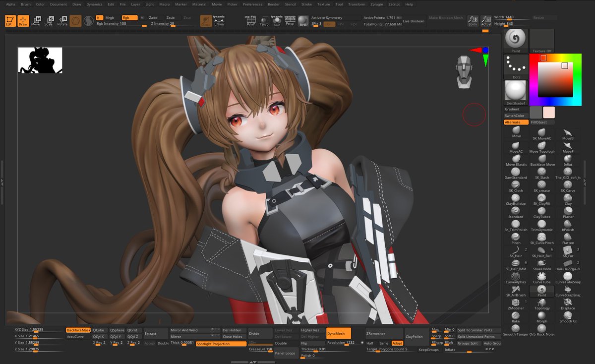Click the gray secondary color swatch
The height and width of the screenshot is (364, 595).
point(536,112)
